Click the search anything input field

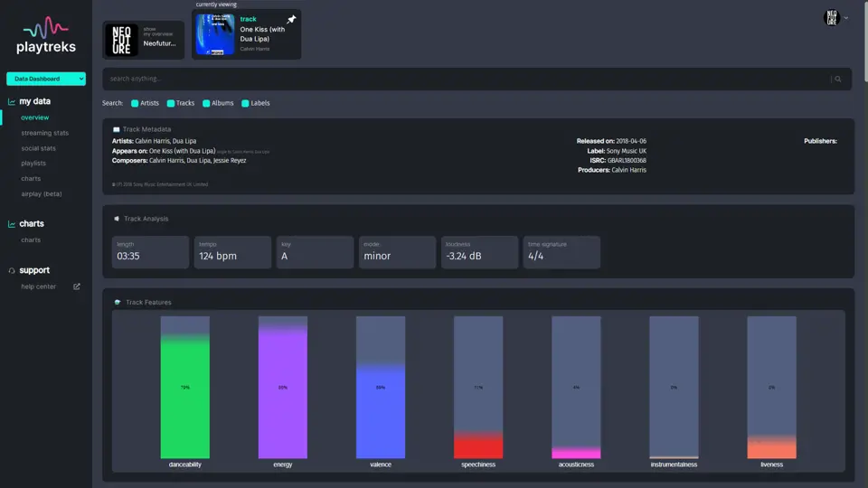click(x=467, y=80)
